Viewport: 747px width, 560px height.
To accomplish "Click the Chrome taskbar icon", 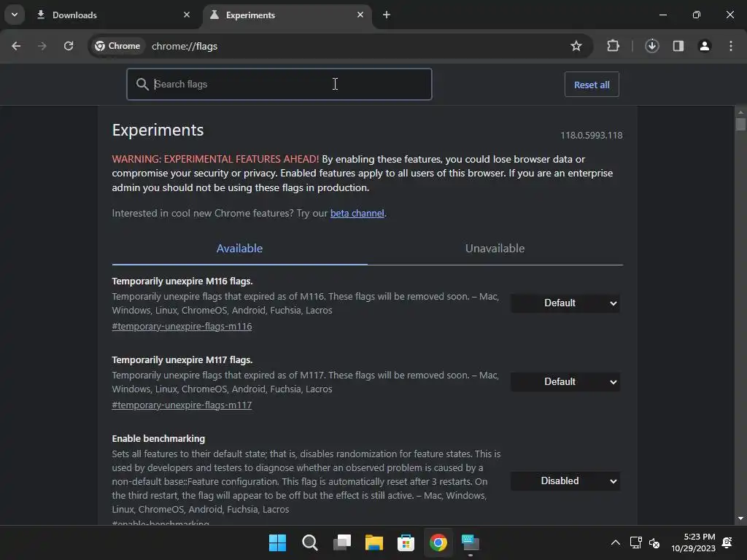I will pyautogui.click(x=438, y=542).
